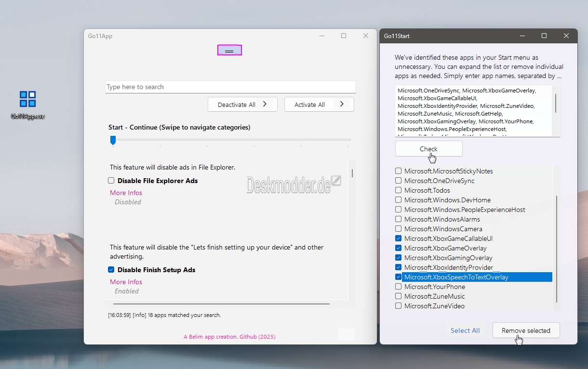Click the category navigation slider thumb
Screen dimensions: 588x369
tap(113, 140)
